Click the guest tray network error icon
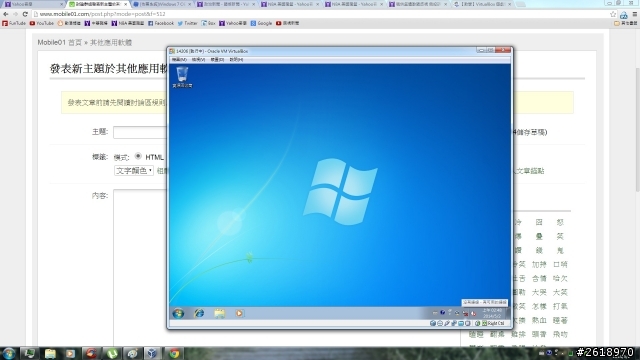 (x=466, y=313)
